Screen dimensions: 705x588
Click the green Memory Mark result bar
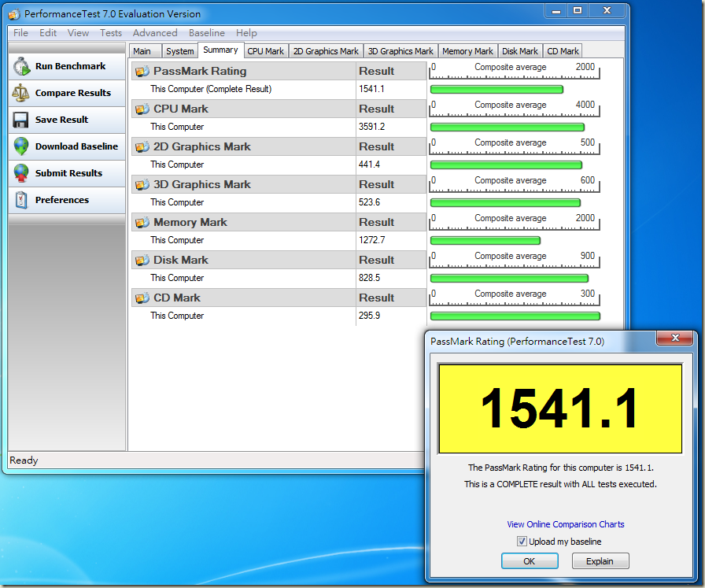[485, 240]
